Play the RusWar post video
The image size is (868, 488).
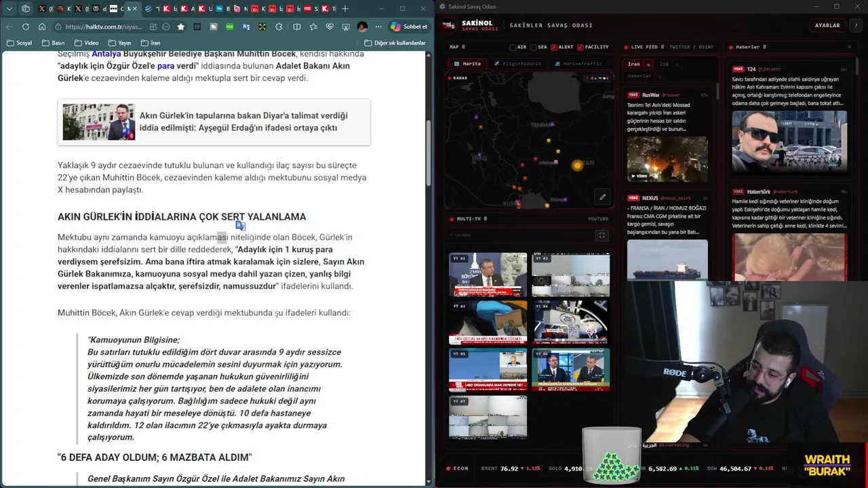[667, 159]
